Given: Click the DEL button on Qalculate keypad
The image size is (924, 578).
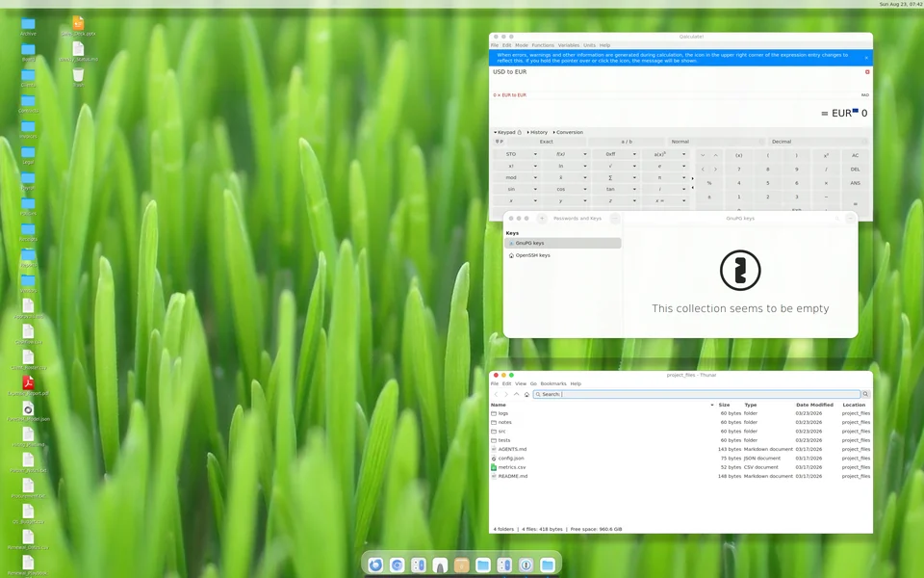Looking at the screenshot, I should pyautogui.click(x=855, y=170).
